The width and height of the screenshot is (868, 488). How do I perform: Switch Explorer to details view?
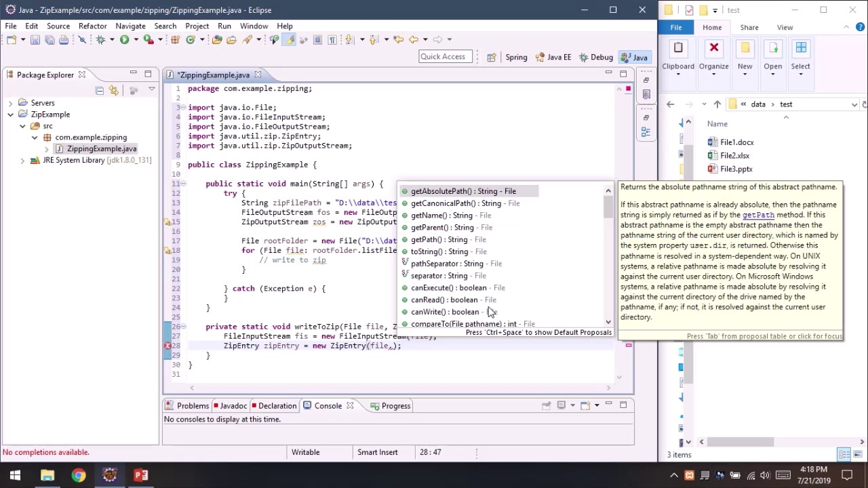click(844, 455)
